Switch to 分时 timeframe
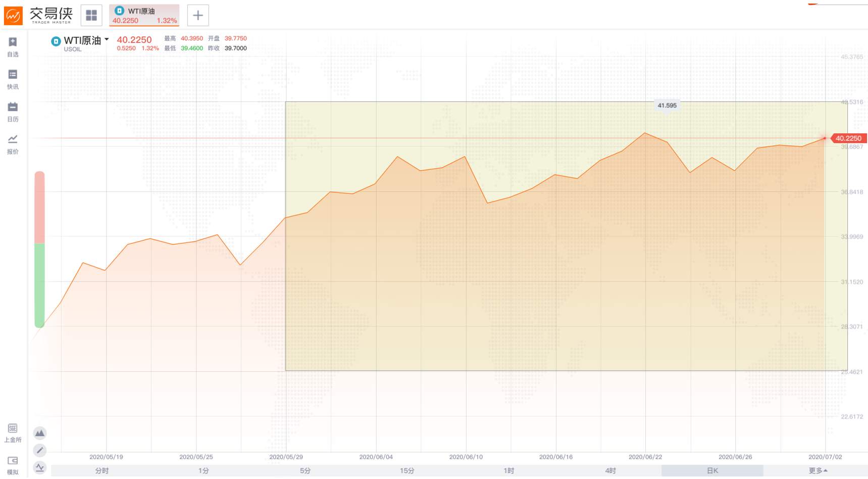868x479 pixels. point(102,470)
